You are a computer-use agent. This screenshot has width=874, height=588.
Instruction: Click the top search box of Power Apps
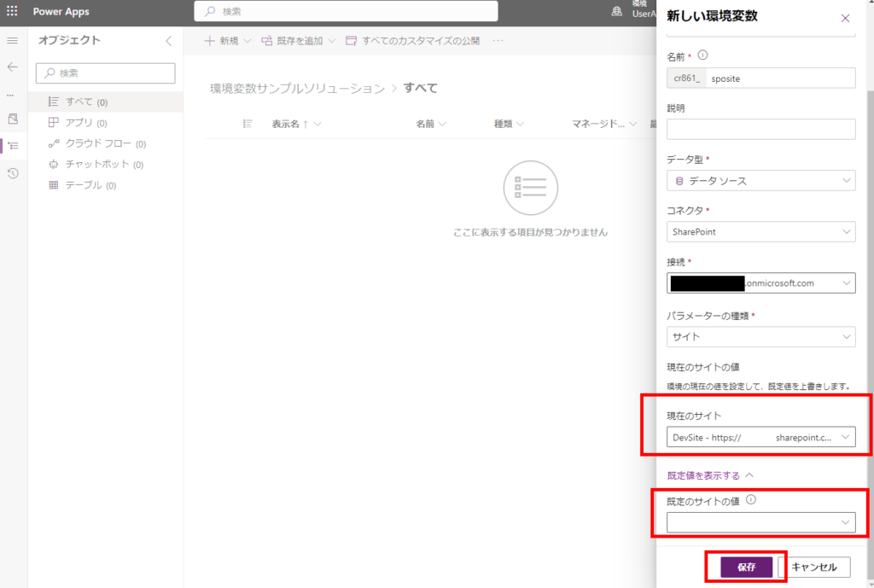tap(346, 11)
